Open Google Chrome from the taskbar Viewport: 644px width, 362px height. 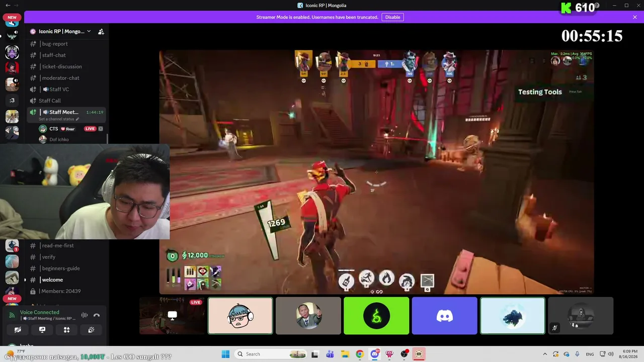click(x=360, y=354)
